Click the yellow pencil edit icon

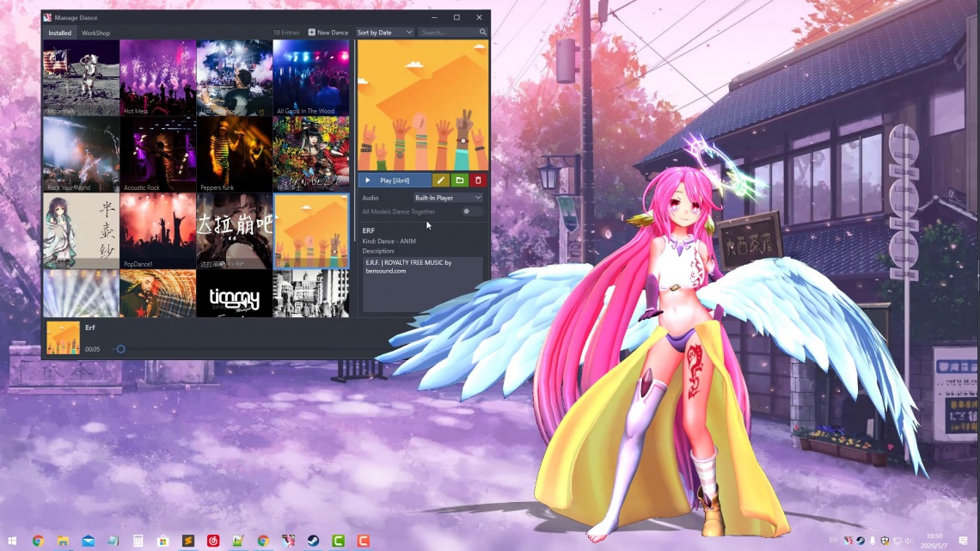pyautogui.click(x=441, y=181)
